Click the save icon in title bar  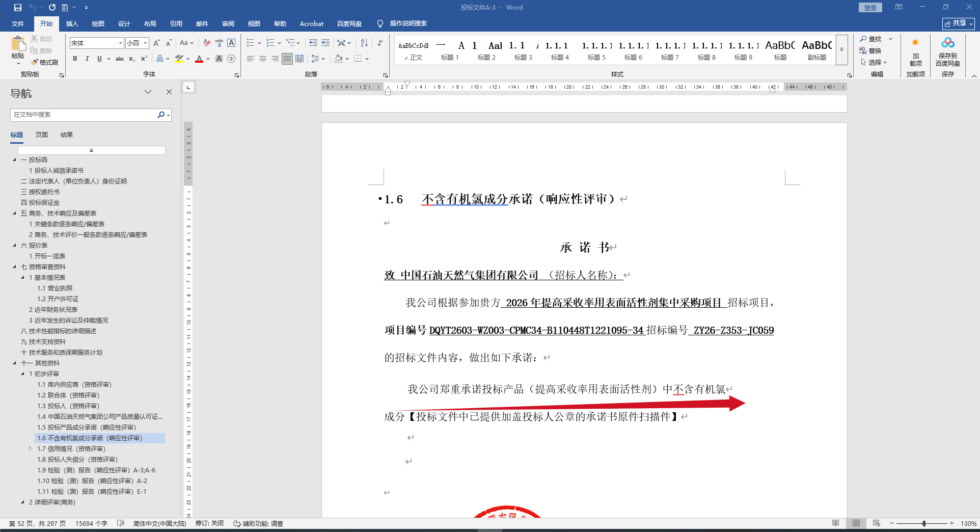point(18,8)
